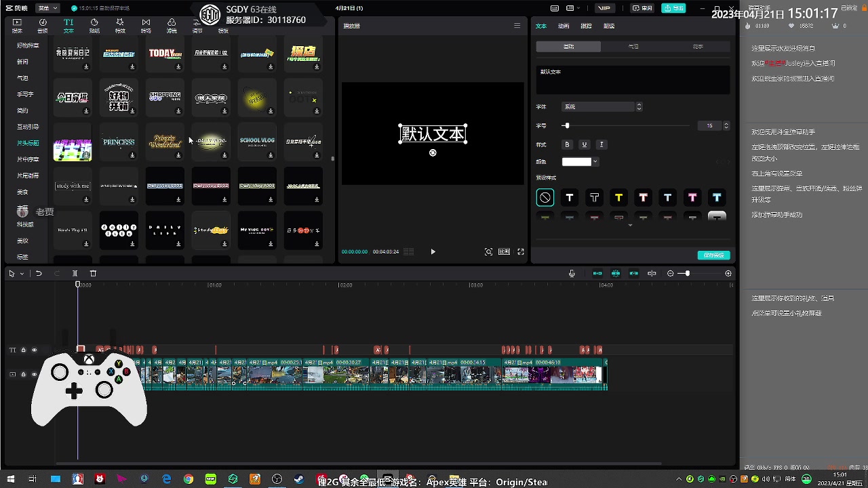Select the no-style preset icon

(545, 197)
